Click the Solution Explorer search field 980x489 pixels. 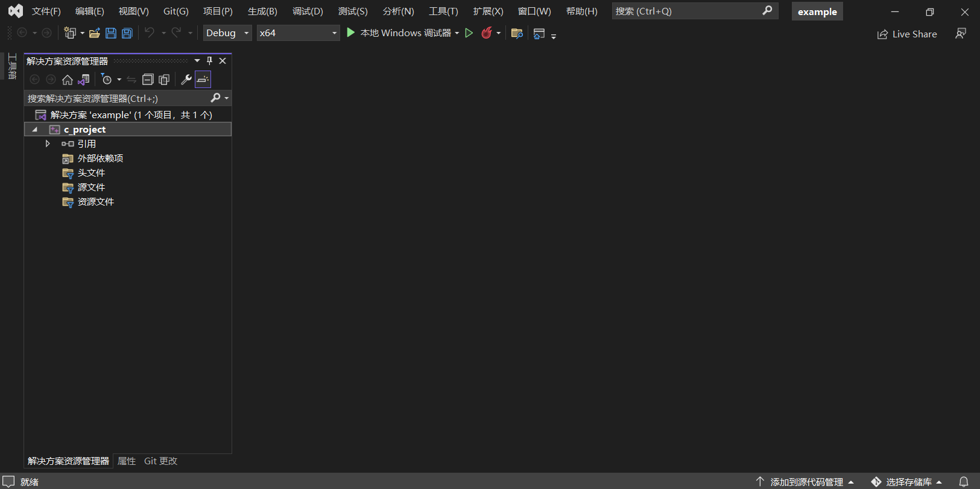(x=118, y=98)
